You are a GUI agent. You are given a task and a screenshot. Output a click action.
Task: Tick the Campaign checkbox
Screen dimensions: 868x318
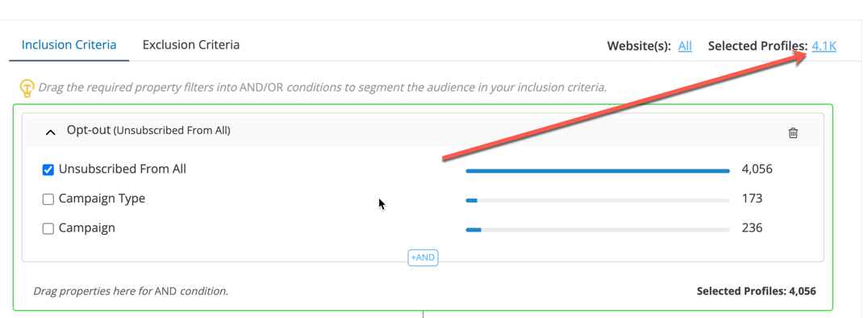click(x=48, y=228)
